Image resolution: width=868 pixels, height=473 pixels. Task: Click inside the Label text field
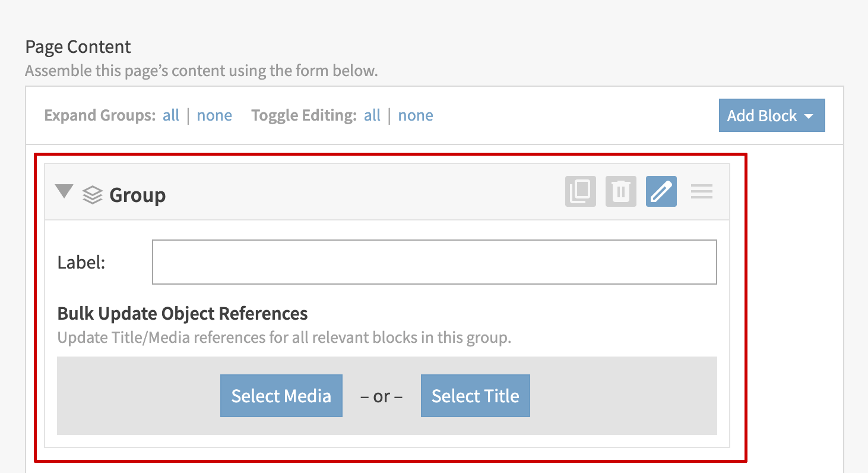(433, 261)
